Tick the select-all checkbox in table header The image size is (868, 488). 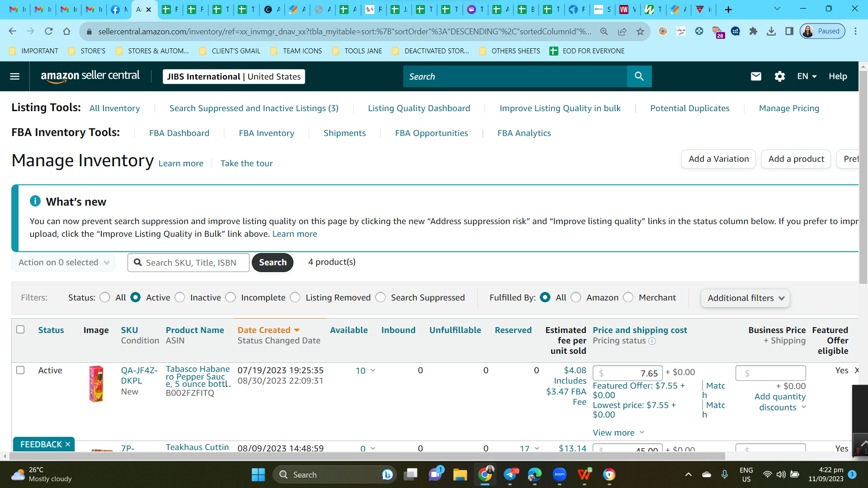pyautogui.click(x=20, y=329)
